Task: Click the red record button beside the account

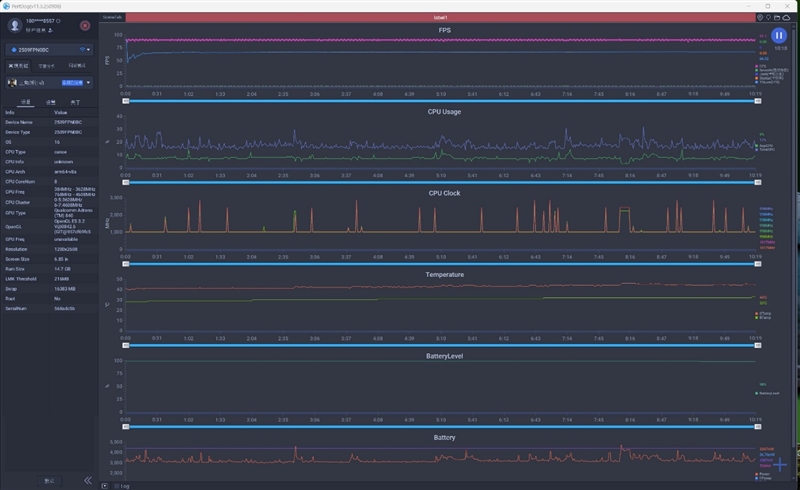Action: pyautogui.click(x=85, y=25)
